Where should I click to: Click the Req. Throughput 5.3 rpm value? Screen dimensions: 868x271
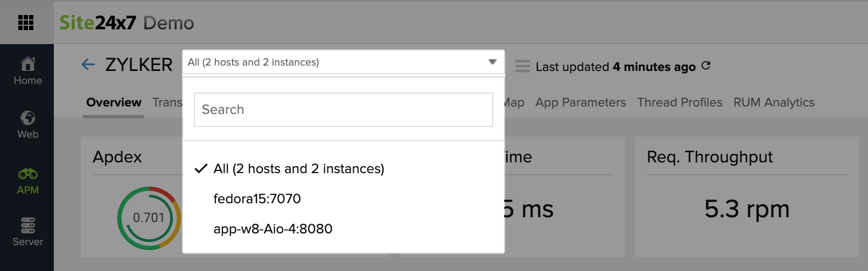click(x=747, y=209)
